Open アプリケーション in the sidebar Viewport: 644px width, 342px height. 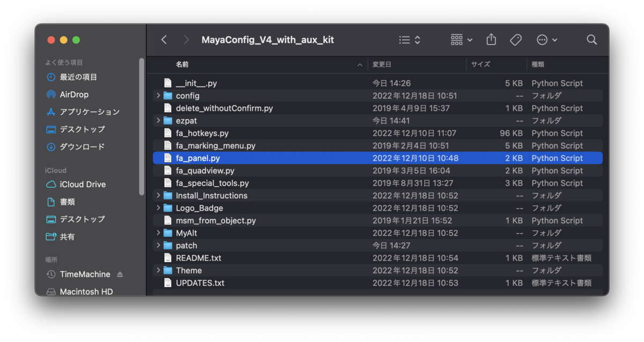click(83, 112)
